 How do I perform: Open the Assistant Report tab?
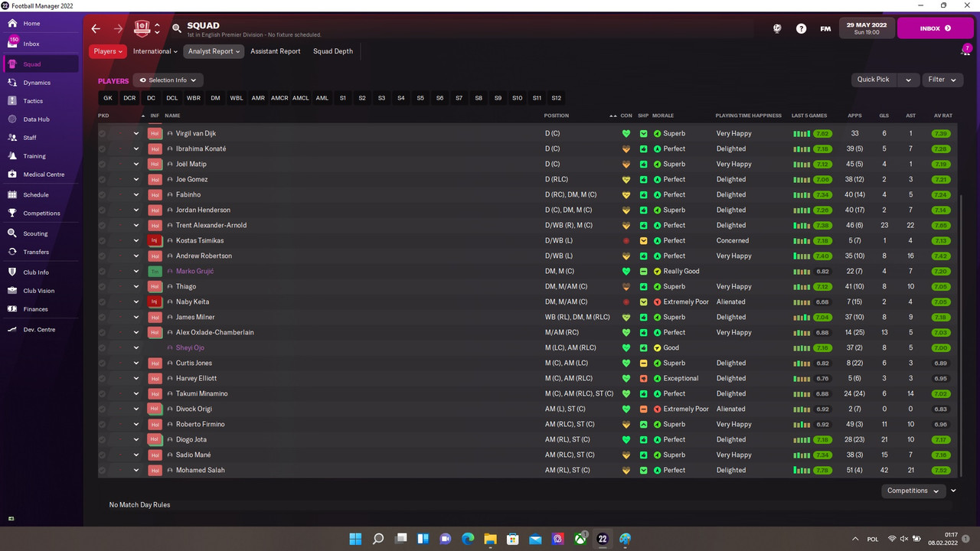tap(276, 51)
